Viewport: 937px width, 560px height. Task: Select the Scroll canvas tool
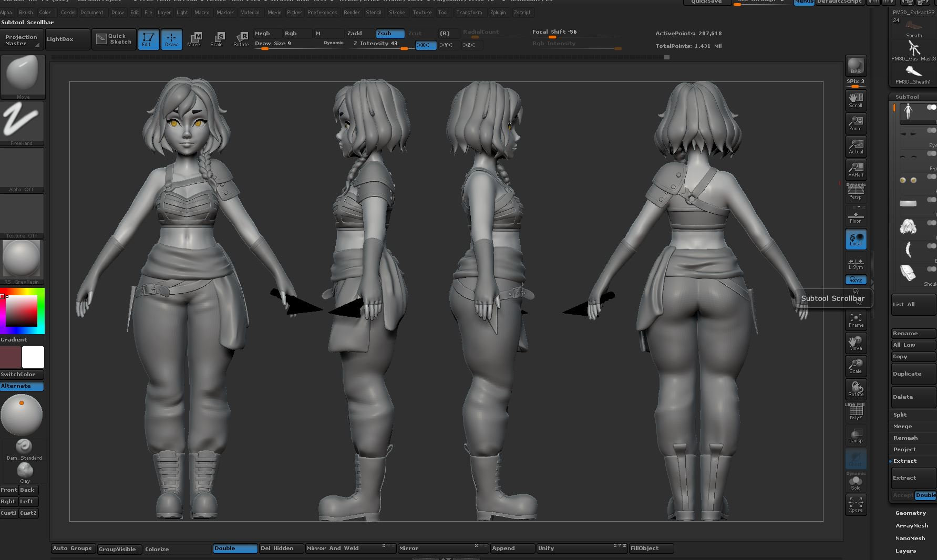pos(856,100)
